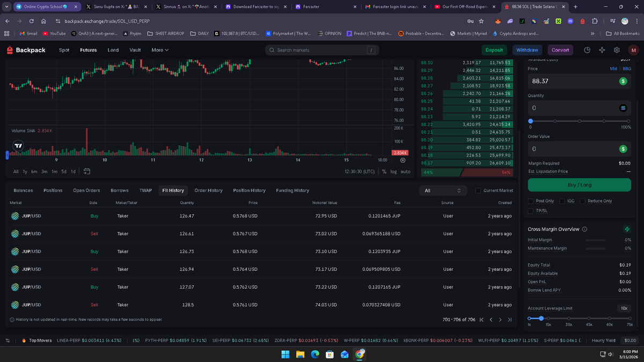Go to first page of fill history

pyautogui.click(x=481, y=320)
